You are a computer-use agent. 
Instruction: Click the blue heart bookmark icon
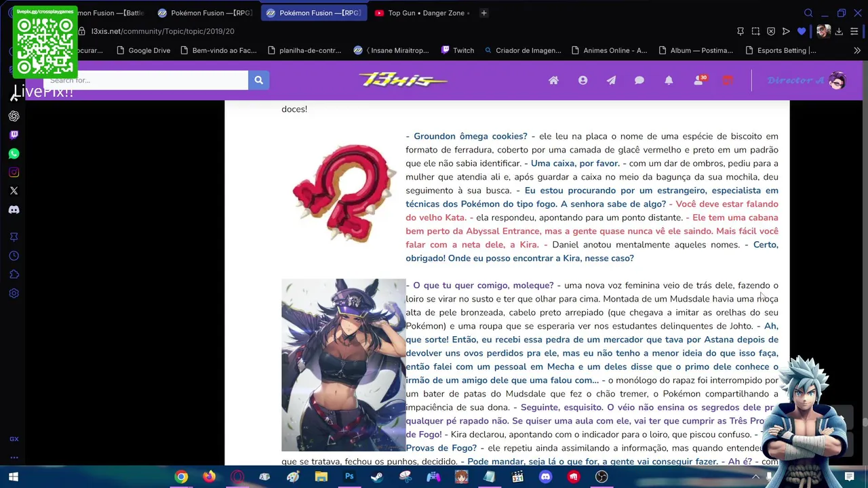click(x=802, y=31)
